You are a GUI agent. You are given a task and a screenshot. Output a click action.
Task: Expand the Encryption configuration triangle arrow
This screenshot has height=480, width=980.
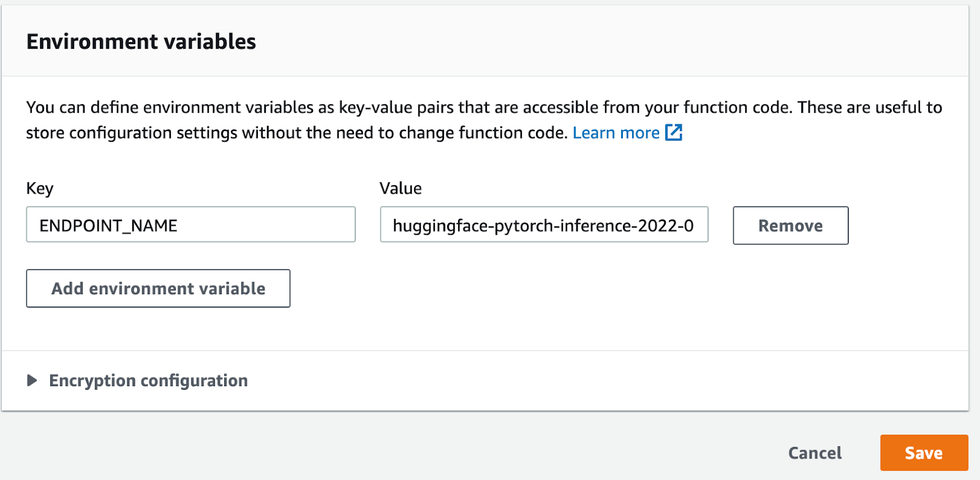[32, 381]
